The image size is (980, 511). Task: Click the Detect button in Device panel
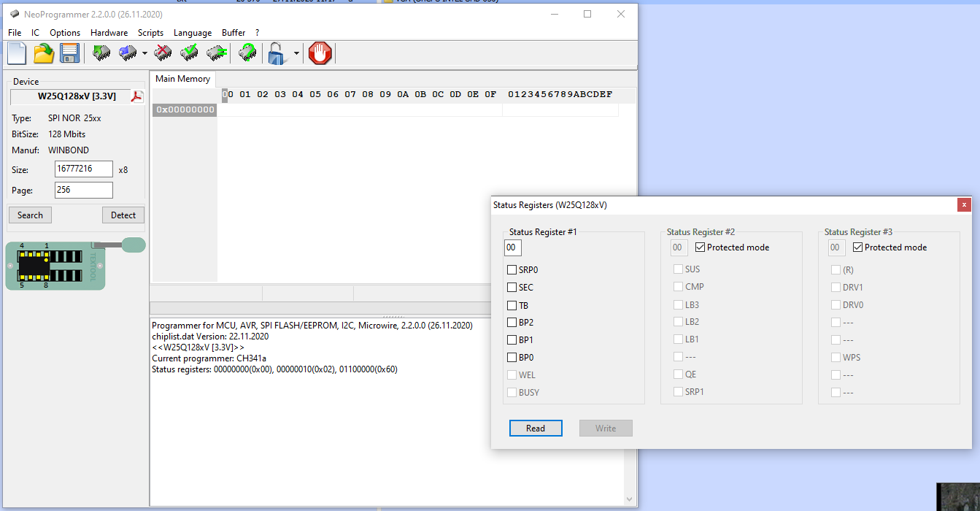[123, 215]
